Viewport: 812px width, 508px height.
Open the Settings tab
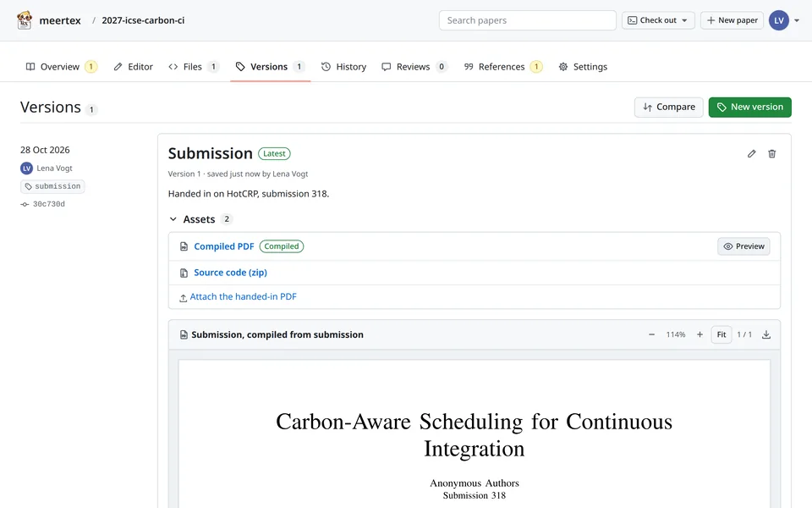coord(583,66)
